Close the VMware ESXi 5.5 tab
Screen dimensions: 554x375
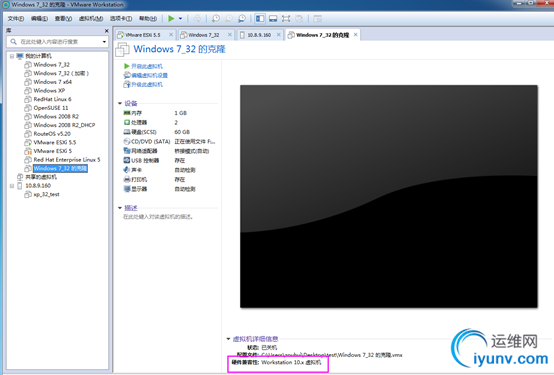(171, 35)
